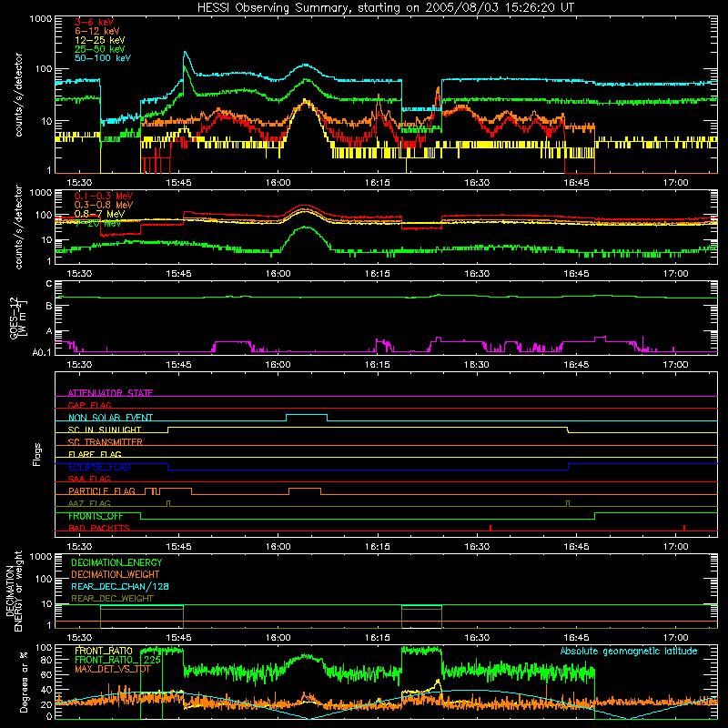728x728 pixels.
Task: Select the 50-100 keV legend label
Action: tap(103, 58)
